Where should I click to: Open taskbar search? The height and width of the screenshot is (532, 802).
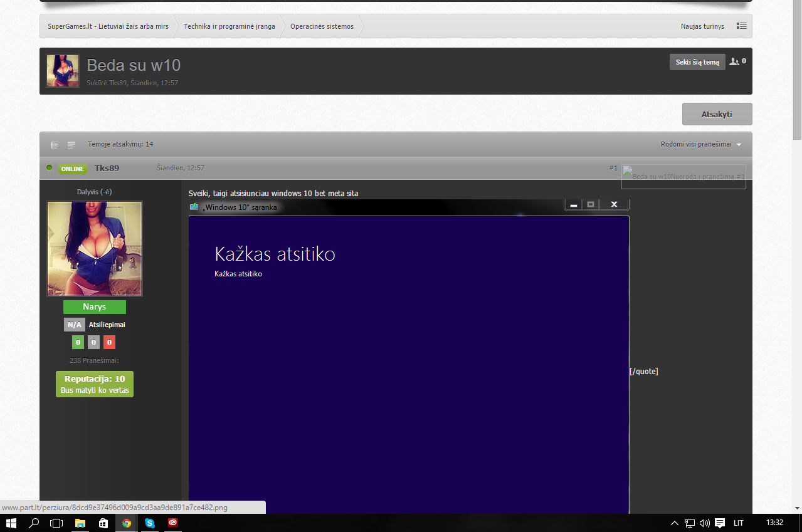[x=34, y=523]
